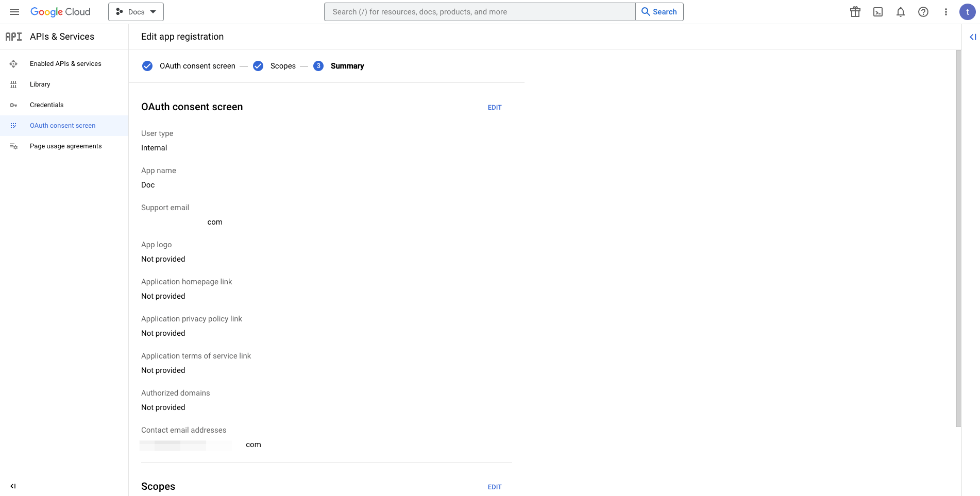Edit the Scopes section
The image size is (980, 496).
click(495, 487)
